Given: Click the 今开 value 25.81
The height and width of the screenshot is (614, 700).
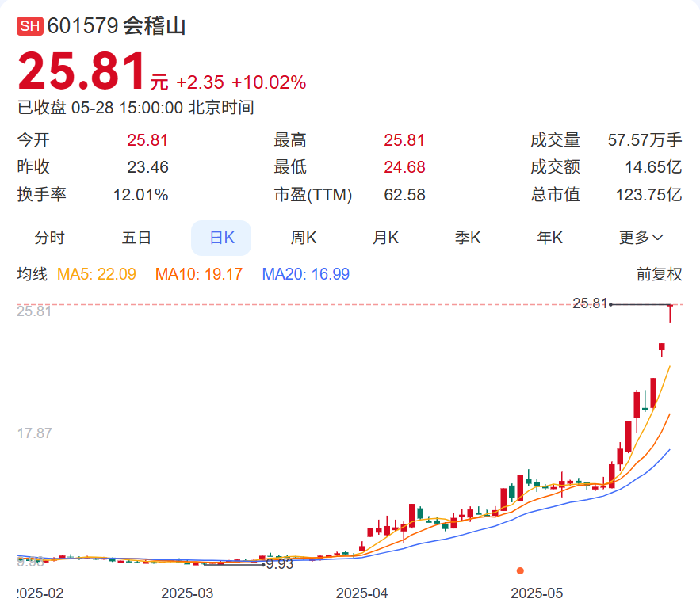Looking at the screenshot, I should click(x=147, y=140).
